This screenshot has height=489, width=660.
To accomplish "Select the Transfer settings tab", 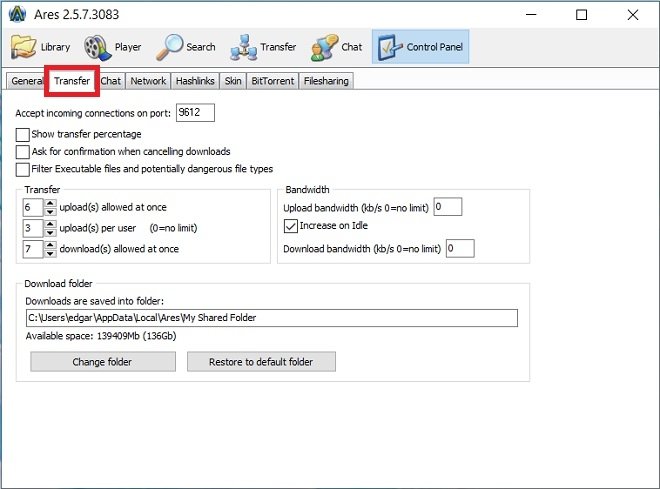I will coord(72,80).
